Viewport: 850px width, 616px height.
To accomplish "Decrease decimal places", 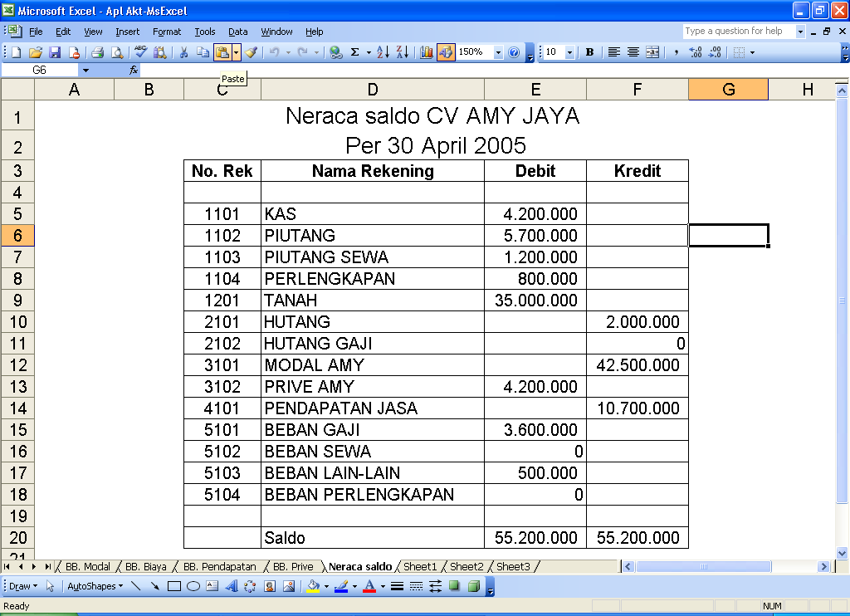I will tap(715, 52).
